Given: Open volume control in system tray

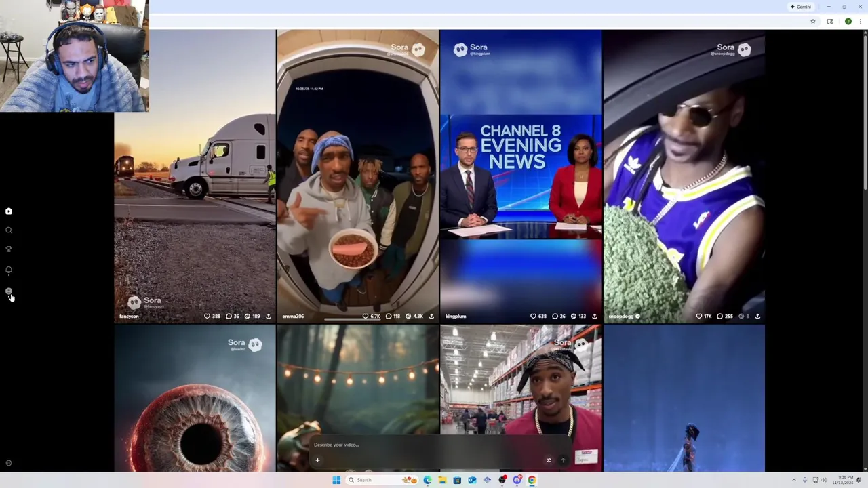Looking at the screenshot, I should (x=825, y=480).
